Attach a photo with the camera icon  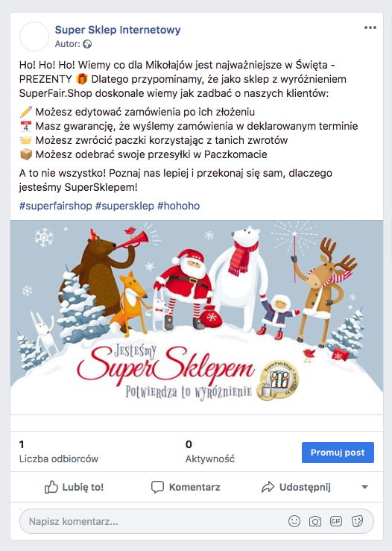pyautogui.click(x=315, y=521)
